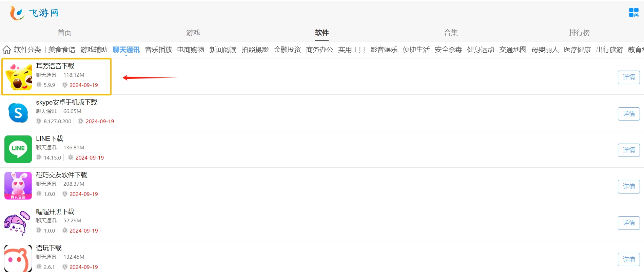Open the 语玩 app icon
This screenshot has height=276, width=644.
18,258
